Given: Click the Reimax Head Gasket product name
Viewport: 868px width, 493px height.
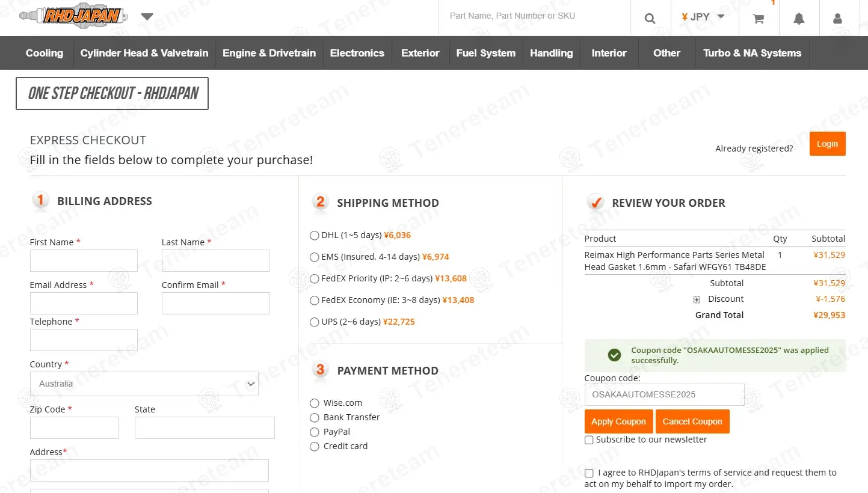Looking at the screenshot, I should pyautogui.click(x=675, y=261).
